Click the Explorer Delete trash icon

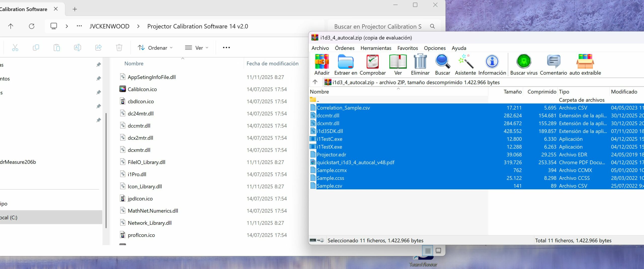click(x=119, y=47)
